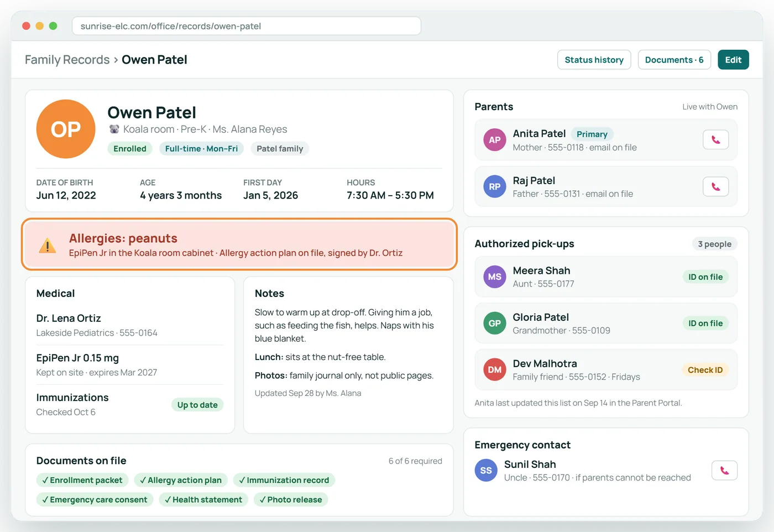Click the Check ID badge for Dev Malhotra
The height and width of the screenshot is (532, 774).
coord(705,370)
